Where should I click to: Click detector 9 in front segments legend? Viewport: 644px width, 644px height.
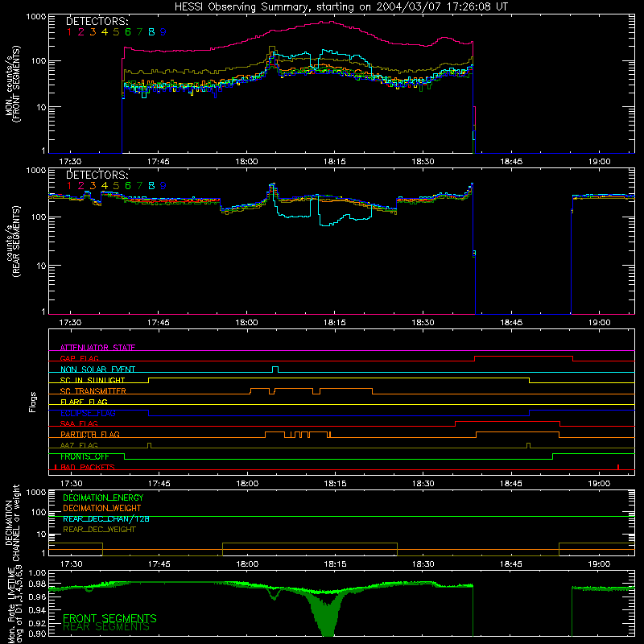tap(163, 32)
